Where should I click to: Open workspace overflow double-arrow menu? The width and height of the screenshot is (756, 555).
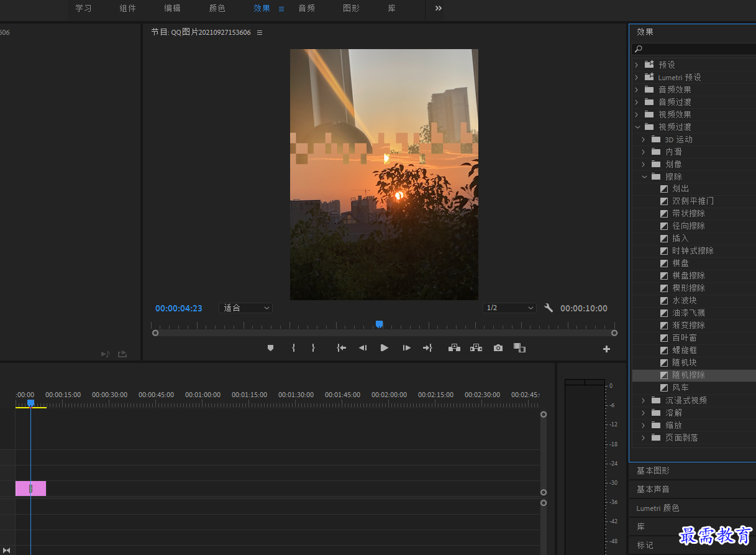click(439, 8)
